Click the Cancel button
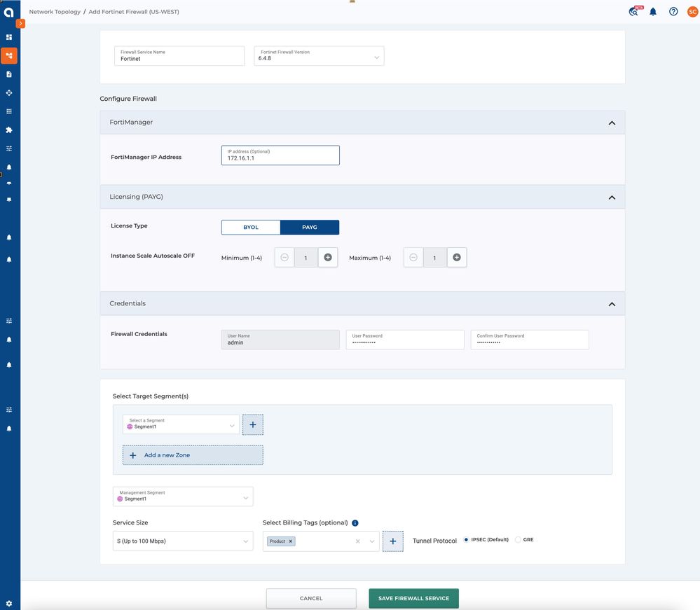700x610 pixels. 311,598
